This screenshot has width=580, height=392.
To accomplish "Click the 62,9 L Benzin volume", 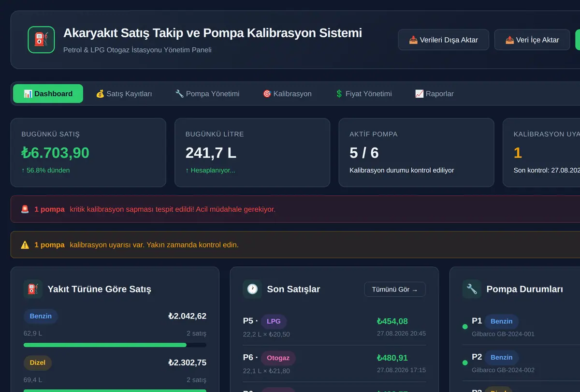I will (x=32, y=334).
